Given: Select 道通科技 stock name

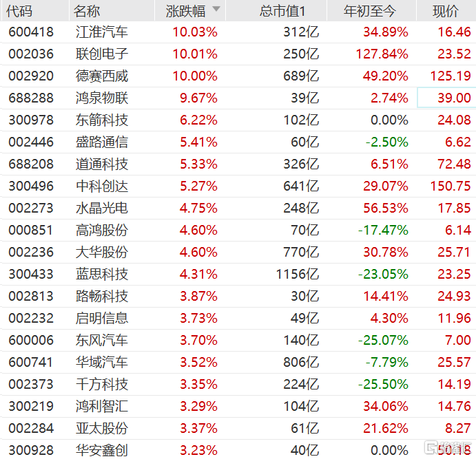Looking at the screenshot, I should point(102,164).
